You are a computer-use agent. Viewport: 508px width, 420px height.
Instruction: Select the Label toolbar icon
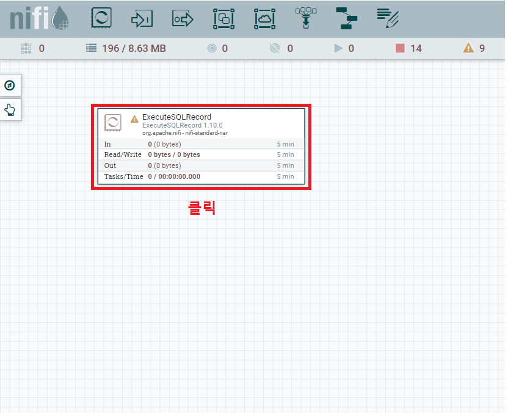coord(388,18)
